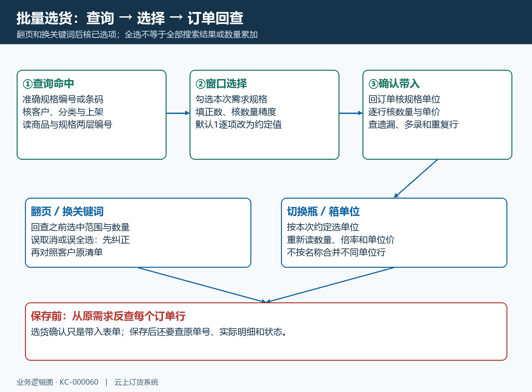Click the line 查遗漏、多录和重复行
The width and height of the screenshot is (532, 392).
(413, 125)
